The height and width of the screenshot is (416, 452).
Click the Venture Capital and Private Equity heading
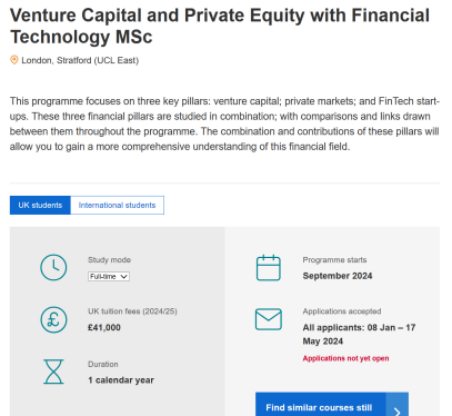click(x=220, y=26)
